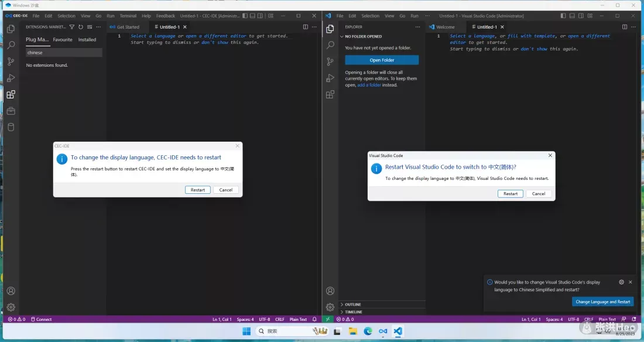Refresh the extensions marketplace list
This screenshot has height=342, width=644.
(x=80, y=27)
